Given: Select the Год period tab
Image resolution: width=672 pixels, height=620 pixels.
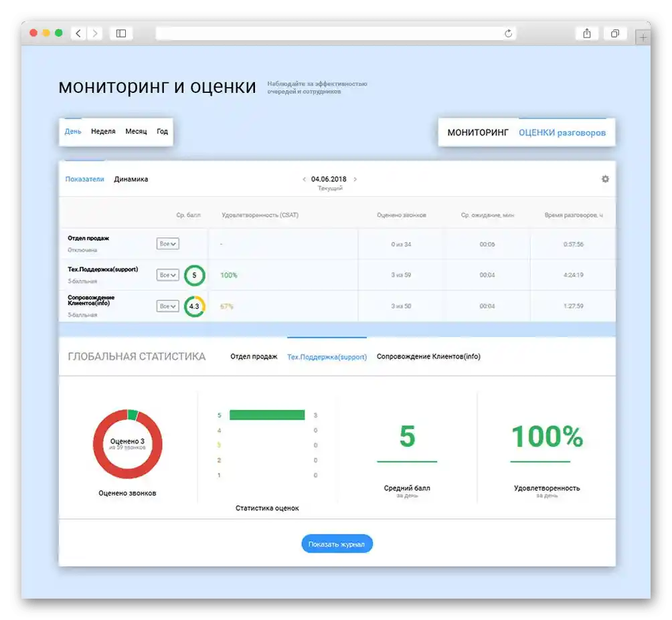Looking at the screenshot, I should tap(162, 132).
